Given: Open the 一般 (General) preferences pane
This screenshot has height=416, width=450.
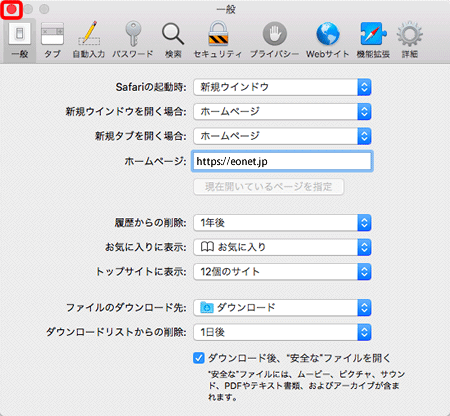Looking at the screenshot, I should tap(20, 40).
